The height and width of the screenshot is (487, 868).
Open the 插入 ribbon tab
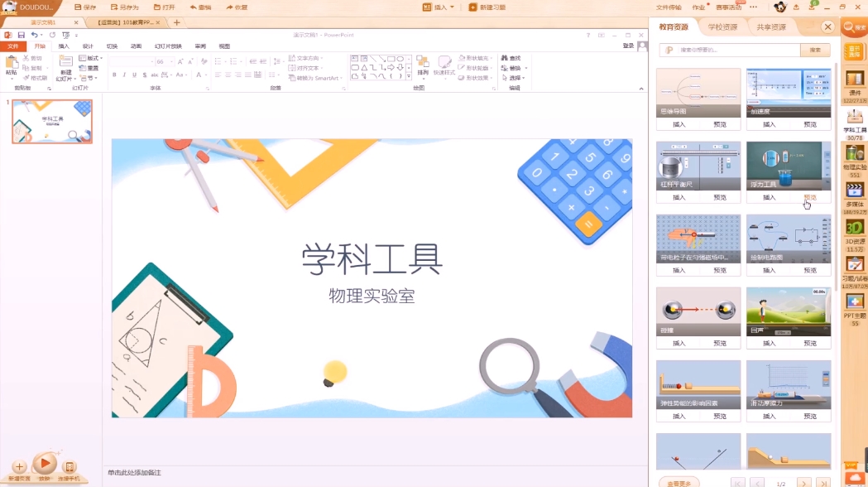coord(64,46)
